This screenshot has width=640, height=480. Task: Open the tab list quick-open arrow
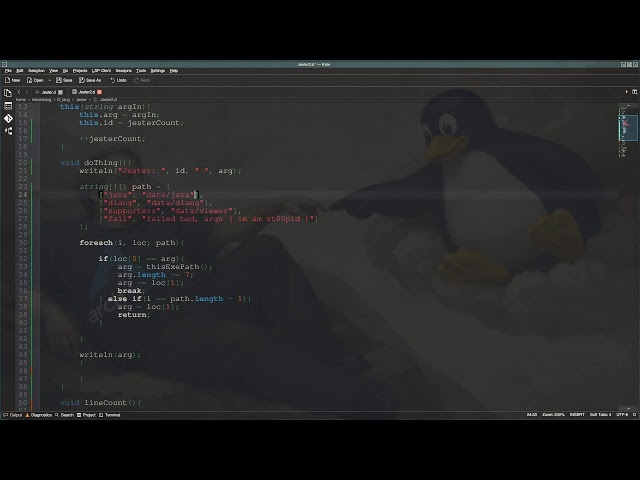627,92
